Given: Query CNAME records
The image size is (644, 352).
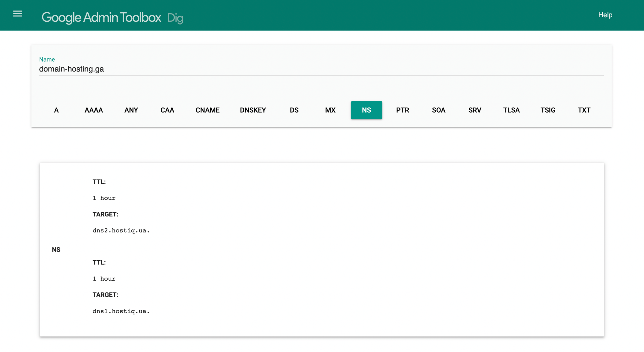Looking at the screenshot, I should (208, 110).
